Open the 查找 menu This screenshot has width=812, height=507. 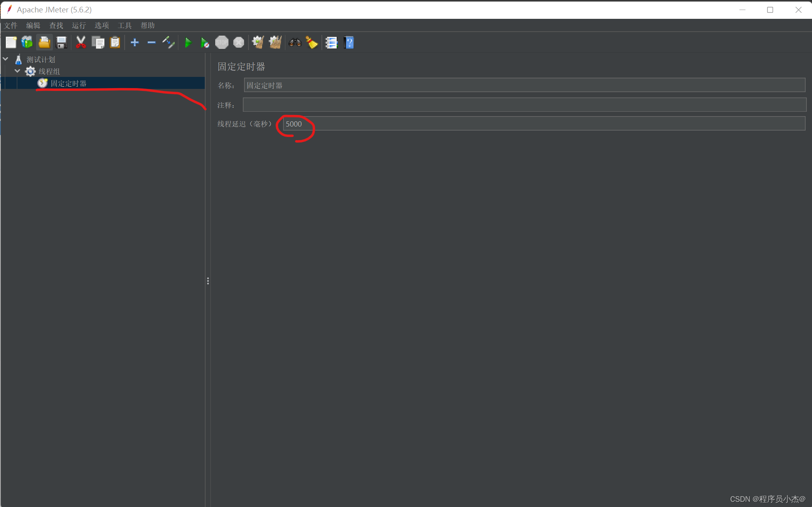click(x=56, y=26)
